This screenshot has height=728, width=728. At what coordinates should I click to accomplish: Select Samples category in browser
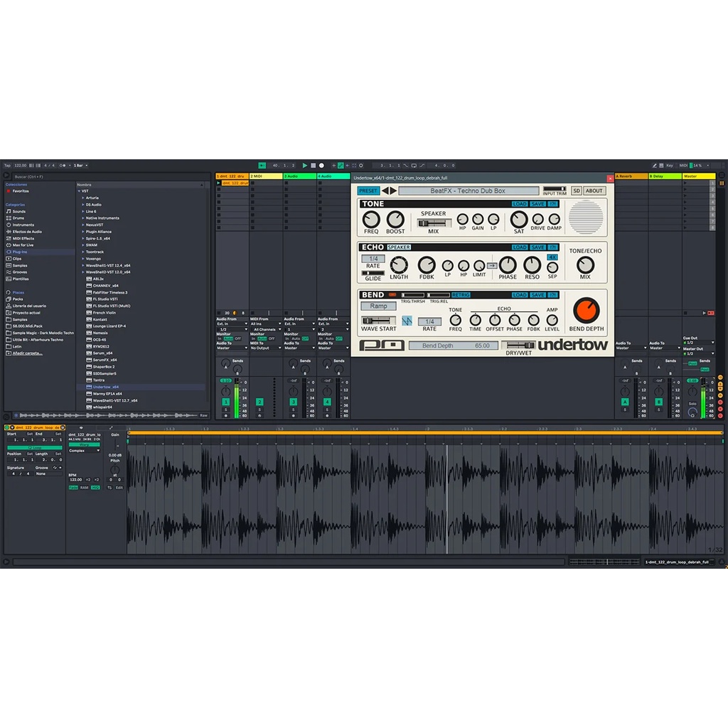pos(21,265)
